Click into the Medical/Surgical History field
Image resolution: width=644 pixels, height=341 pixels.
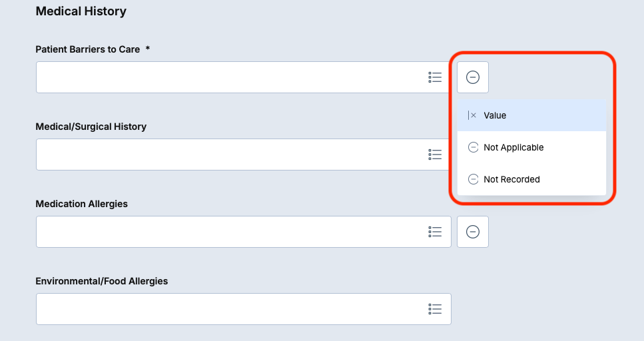tap(226, 155)
